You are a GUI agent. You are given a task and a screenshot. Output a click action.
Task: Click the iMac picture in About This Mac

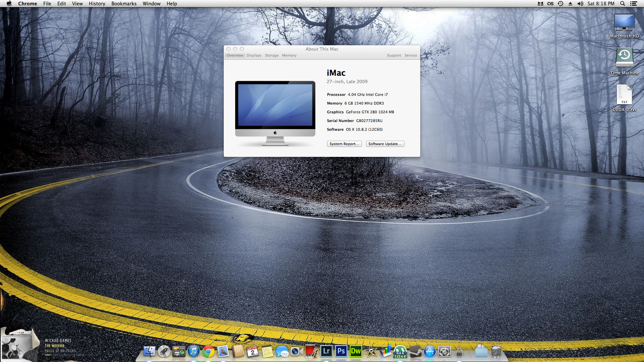(x=275, y=113)
